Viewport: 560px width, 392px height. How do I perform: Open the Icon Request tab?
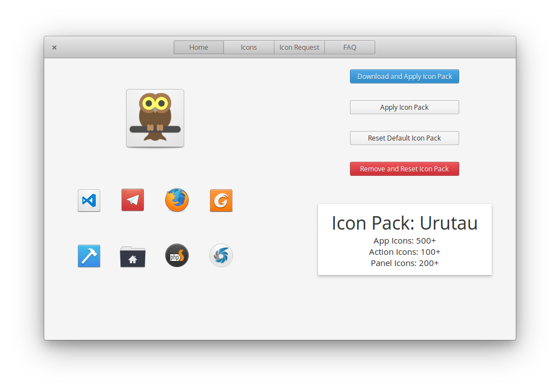(x=299, y=47)
